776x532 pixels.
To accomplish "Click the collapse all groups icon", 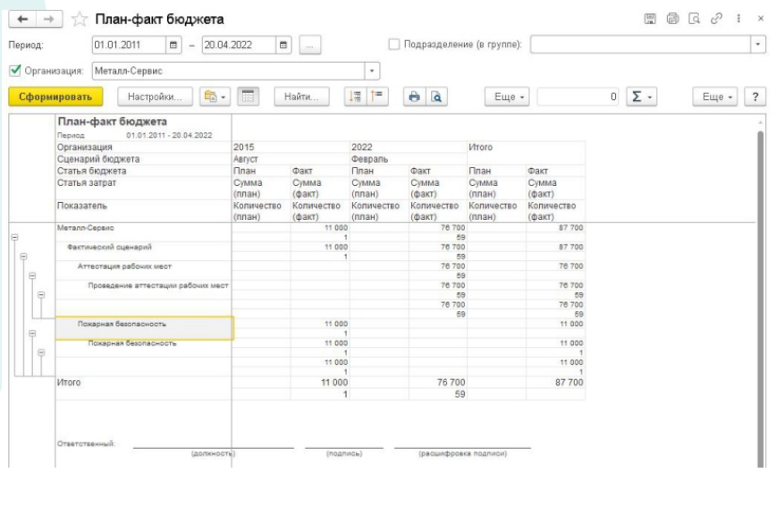I will (x=355, y=97).
